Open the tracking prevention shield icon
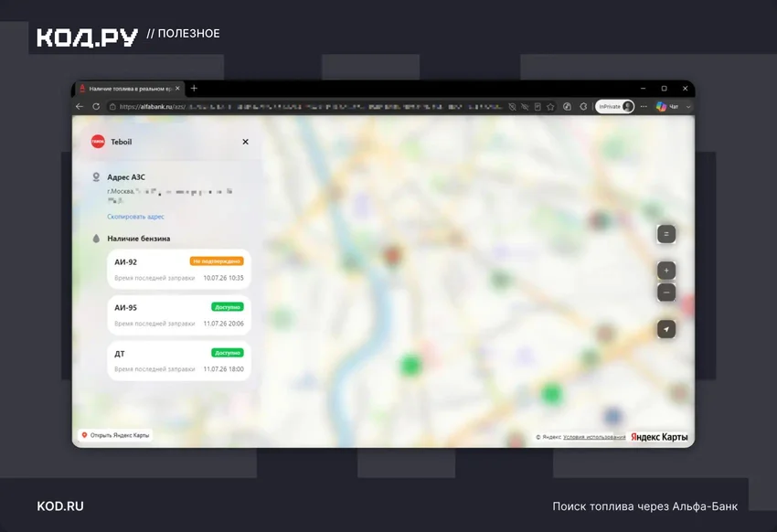This screenshot has height=532, width=777. pos(513,107)
